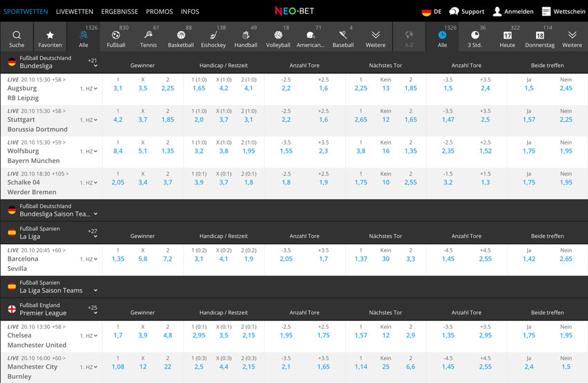The image size is (588, 383).
Task: Select the Baseball sport icon
Action: pos(343,35)
